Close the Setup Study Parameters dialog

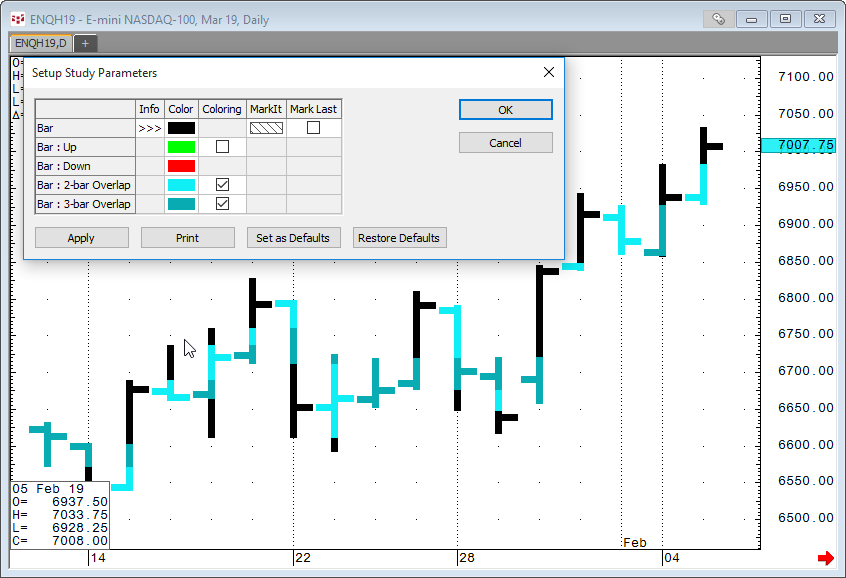click(548, 72)
